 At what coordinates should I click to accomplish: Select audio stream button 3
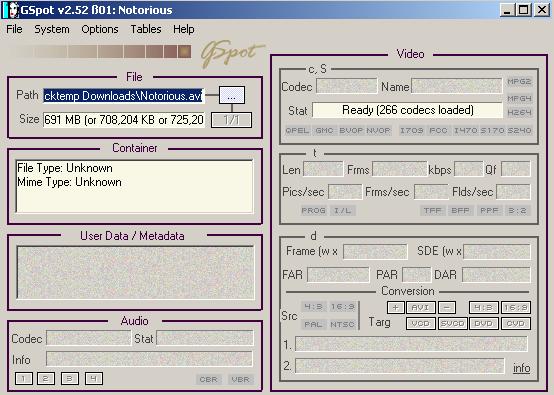point(70,379)
